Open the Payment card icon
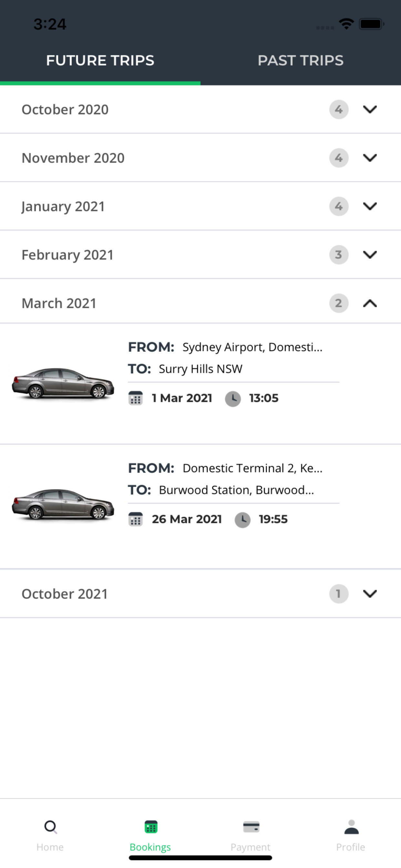The height and width of the screenshot is (868, 401). pos(251,827)
